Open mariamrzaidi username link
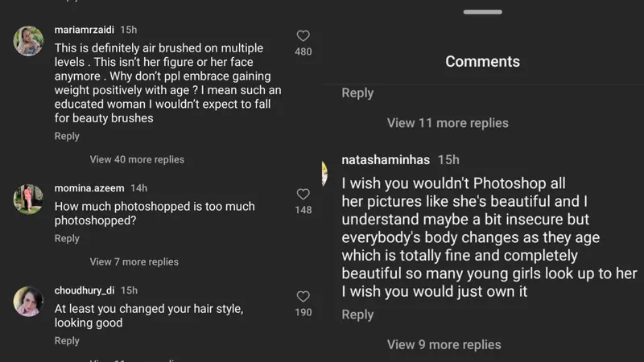 pos(85,30)
